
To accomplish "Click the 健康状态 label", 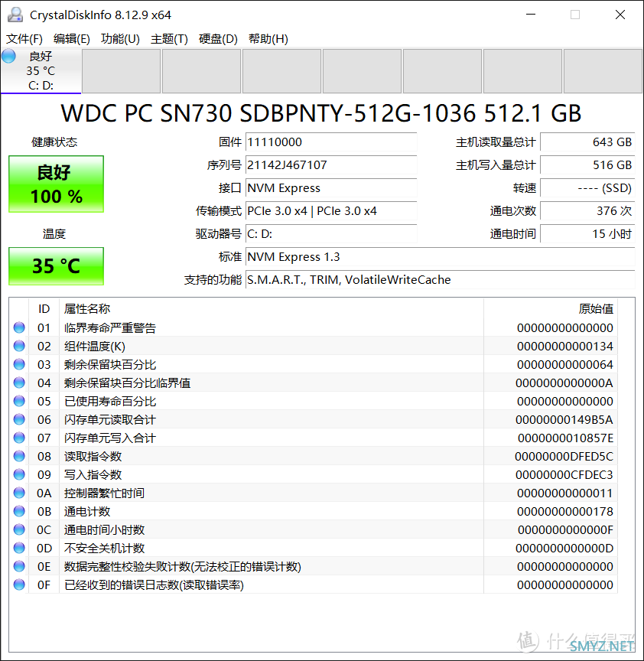I will click(x=54, y=142).
